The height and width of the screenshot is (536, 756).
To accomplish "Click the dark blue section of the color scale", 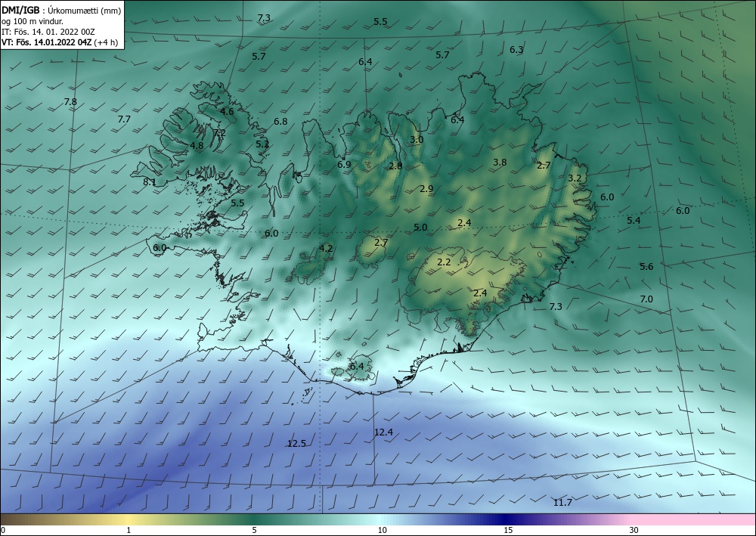I will pyautogui.click(x=503, y=519).
